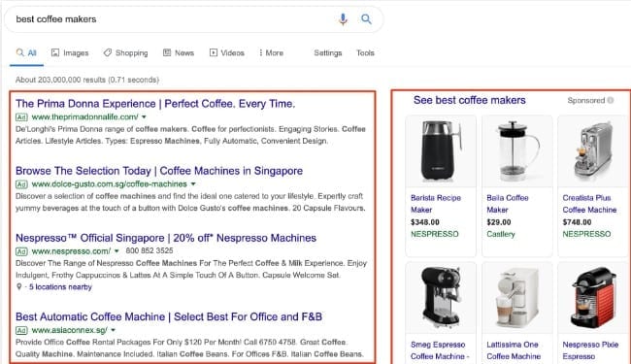
Task: Select the All results tab
Action: tap(26, 52)
